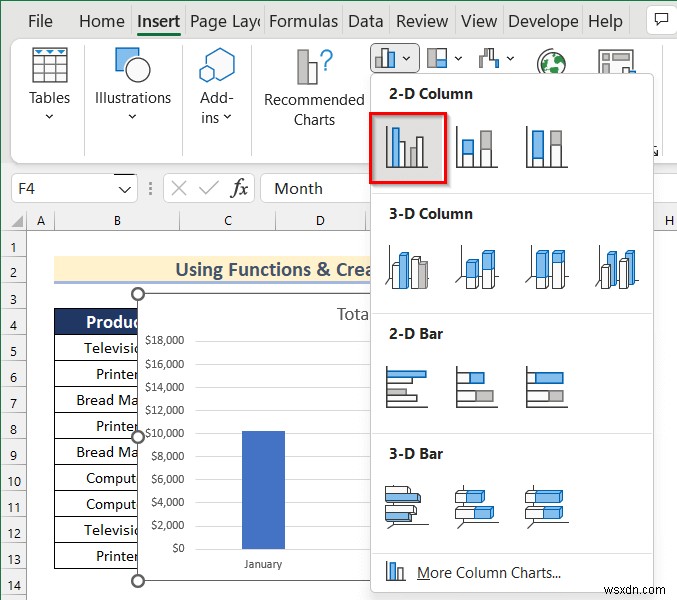Select the 3-D Column chart with depth
Viewport: 677px width, 600px height.
click(x=617, y=267)
